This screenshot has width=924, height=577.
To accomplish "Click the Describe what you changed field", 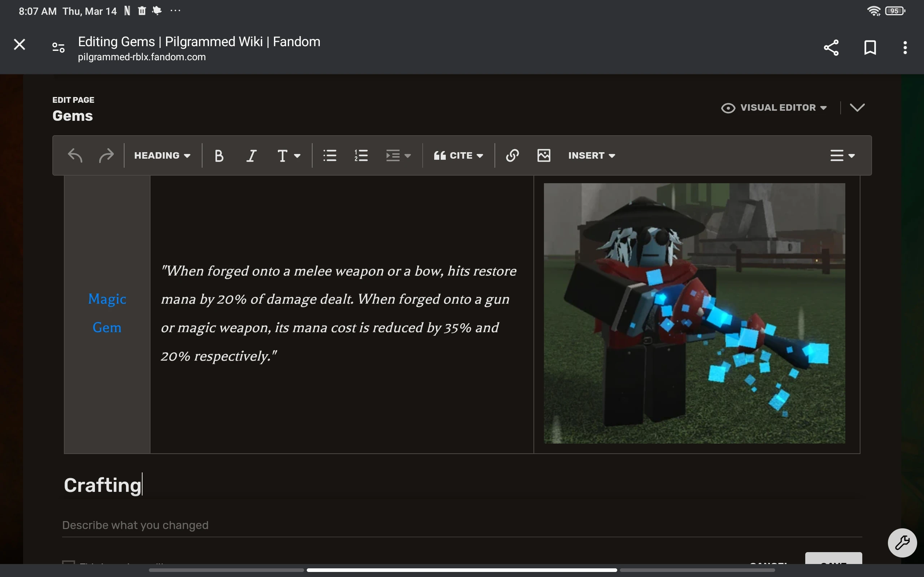I will point(461,525).
